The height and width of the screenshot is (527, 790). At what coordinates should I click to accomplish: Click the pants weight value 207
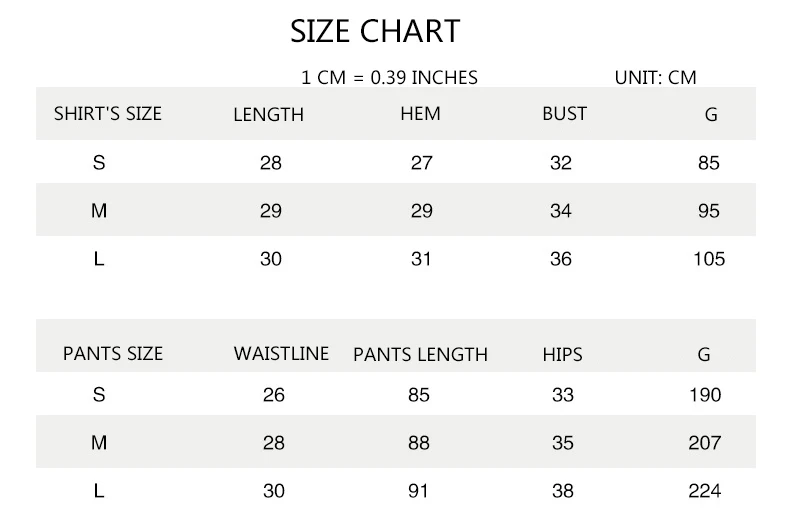click(x=704, y=443)
